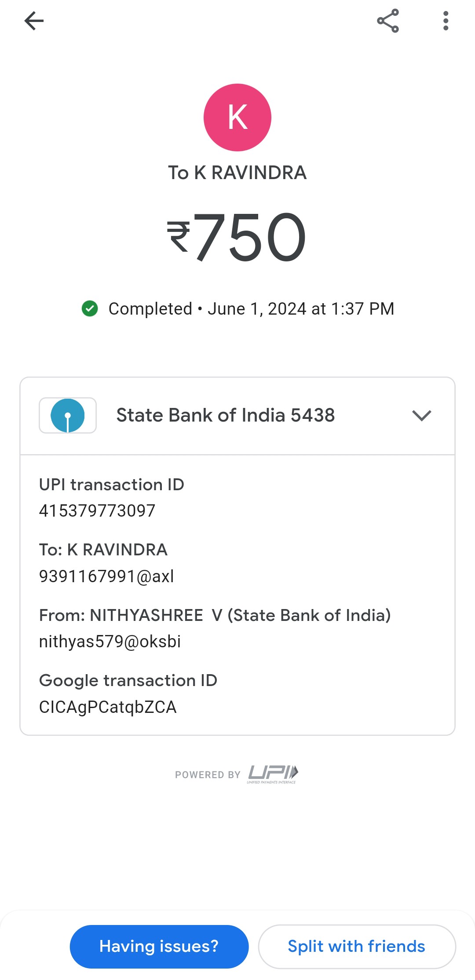Tap the UPI transaction ID number 415379773097
This screenshot has width=475, height=980.
coord(97,511)
